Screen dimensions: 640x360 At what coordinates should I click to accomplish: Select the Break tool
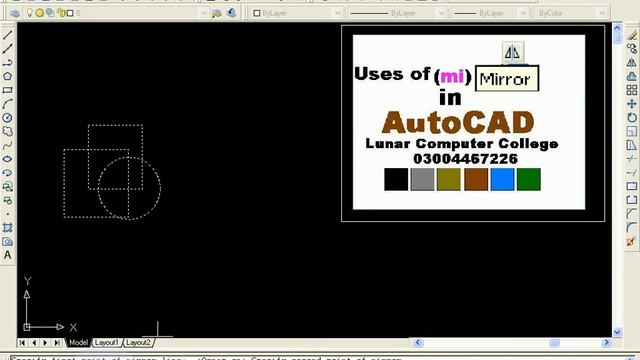tap(632, 200)
